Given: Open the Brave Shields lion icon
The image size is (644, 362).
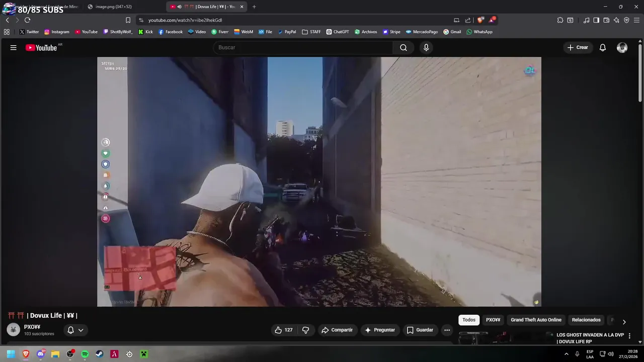Looking at the screenshot, I should click(x=480, y=20).
